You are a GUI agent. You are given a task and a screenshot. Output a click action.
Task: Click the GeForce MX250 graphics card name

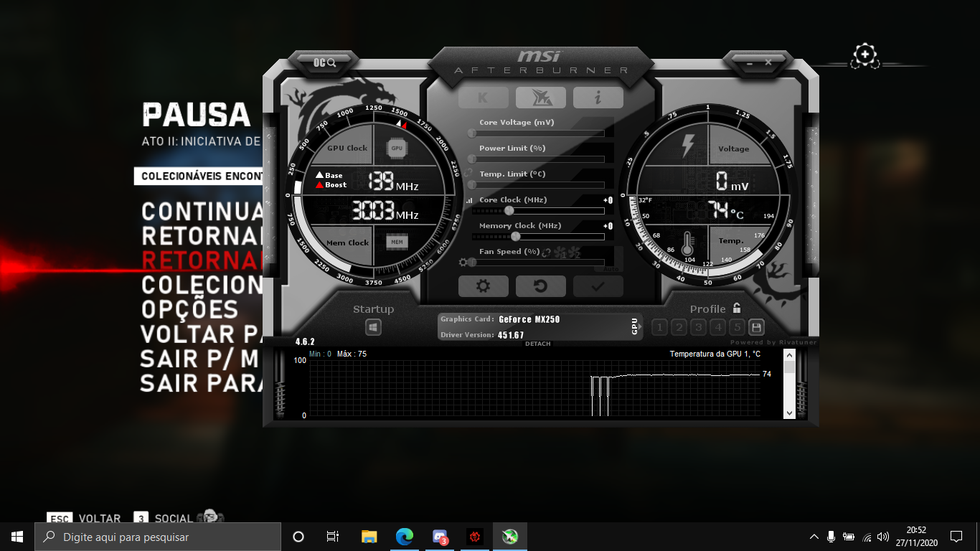coord(529,319)
